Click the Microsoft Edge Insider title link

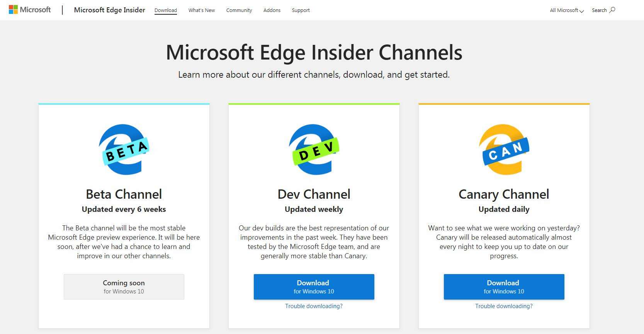pos(110,10)
